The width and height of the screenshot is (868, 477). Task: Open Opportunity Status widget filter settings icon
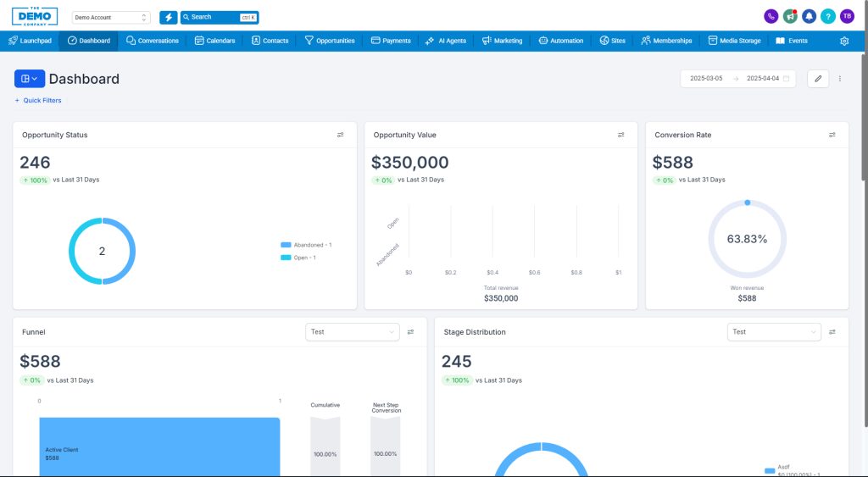[x=341, y=135]
